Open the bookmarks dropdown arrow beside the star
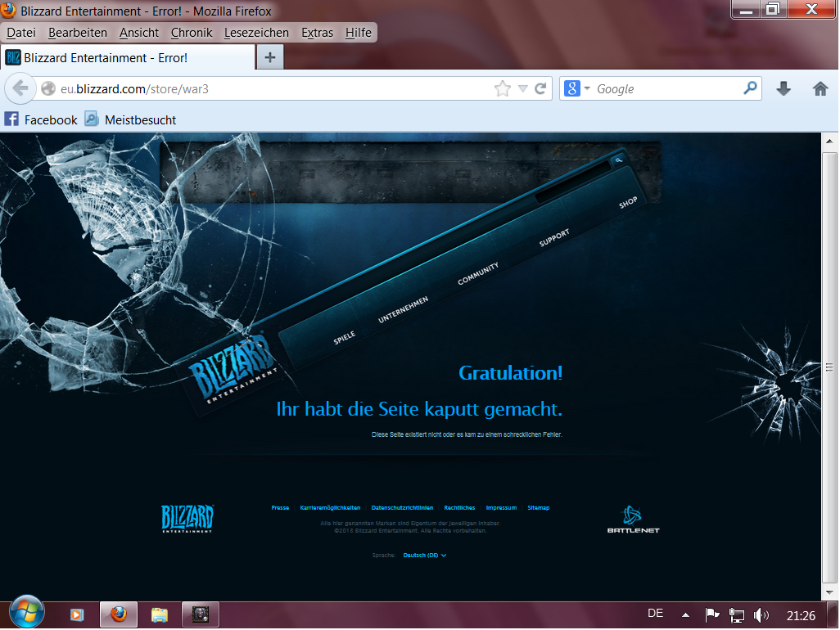The width and height of the screenshot is (840, 630). [522, 89]
